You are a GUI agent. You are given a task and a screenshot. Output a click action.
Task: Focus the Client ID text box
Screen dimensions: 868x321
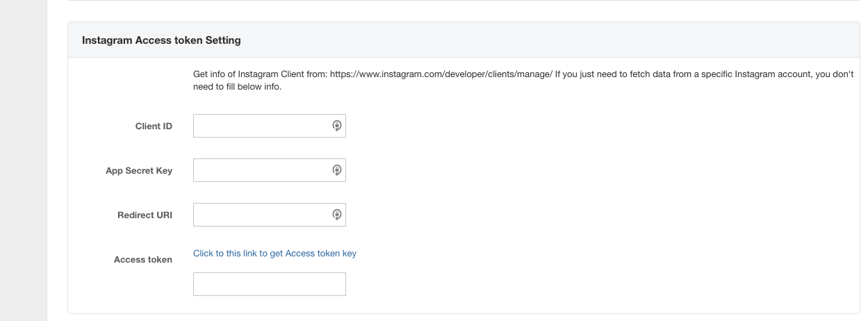(x=261, y=126)
